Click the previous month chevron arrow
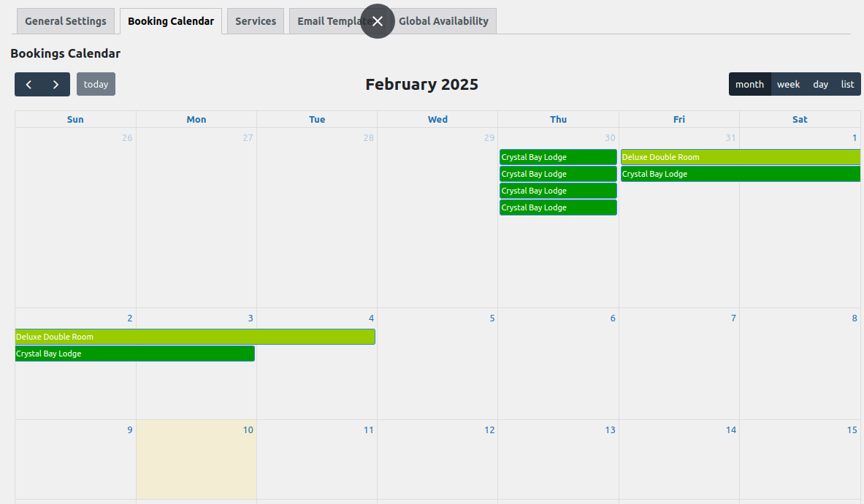Screen dimensions: 864x504 [28, 84]
